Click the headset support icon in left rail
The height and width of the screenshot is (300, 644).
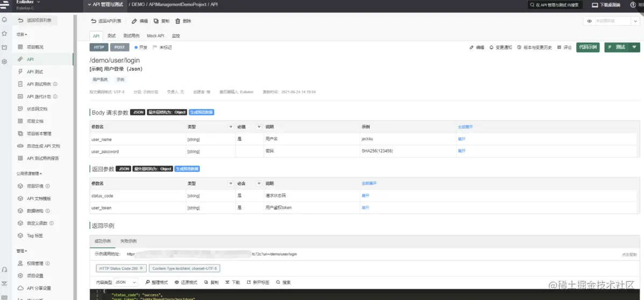click(4, 270)
